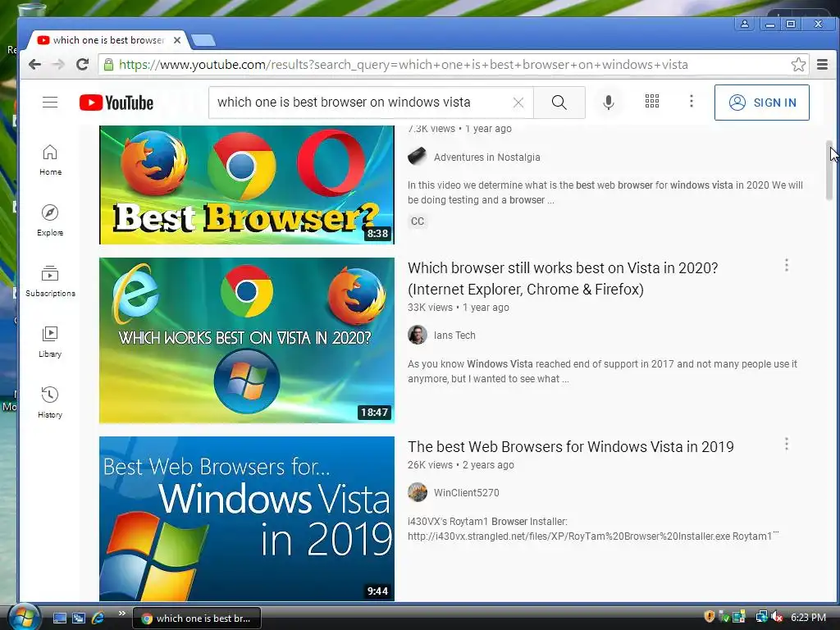Clear the search query with the X
The width and height of the screenshot is (840, 630).
click(x=518, y=103)
